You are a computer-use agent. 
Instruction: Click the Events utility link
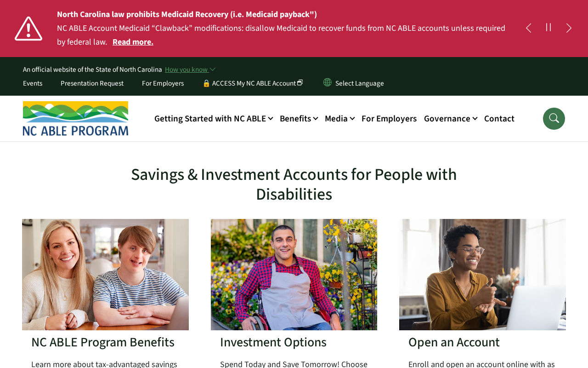pyautogui.click(x=33, y=83)
